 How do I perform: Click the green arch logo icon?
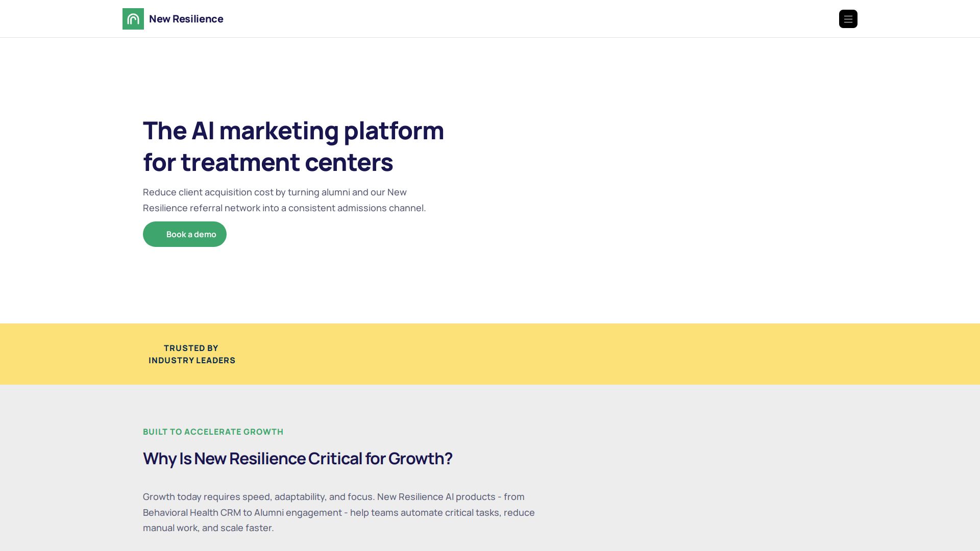coord(133,19)
